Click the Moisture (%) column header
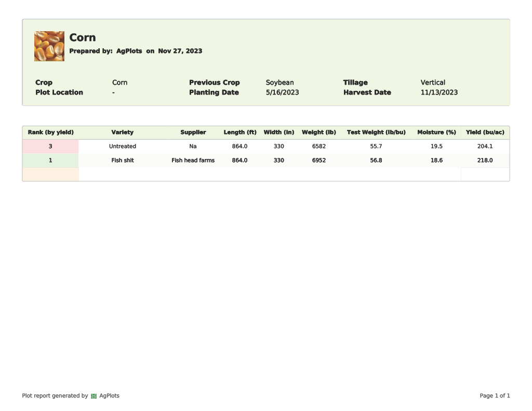 (x=436, y=132)
